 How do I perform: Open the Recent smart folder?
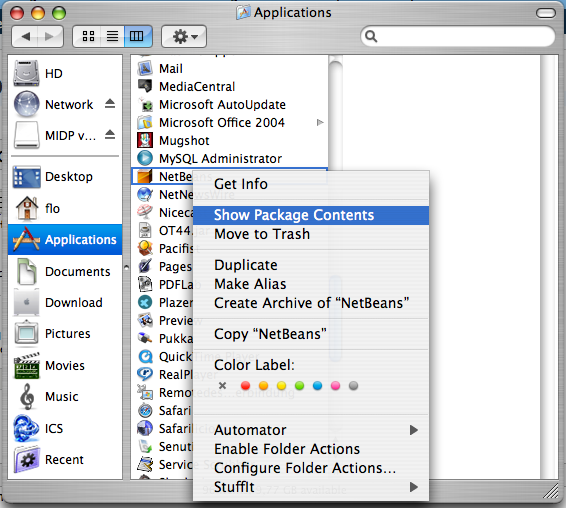coord(49,460)
